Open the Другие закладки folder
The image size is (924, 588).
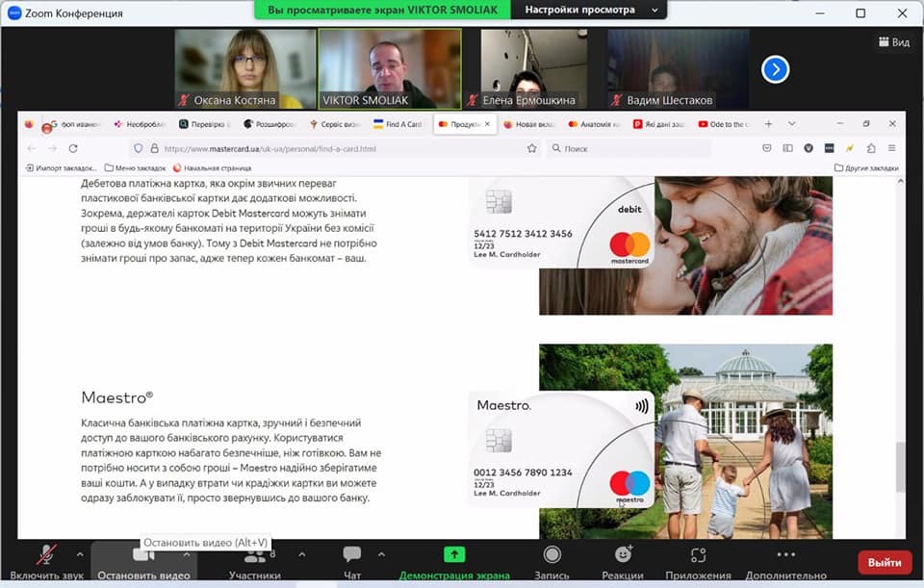[866, 167]
